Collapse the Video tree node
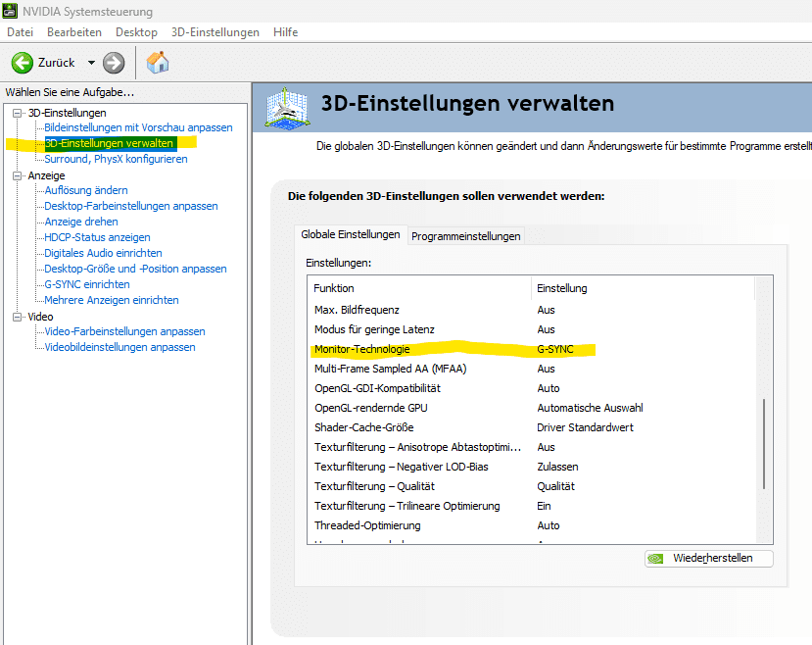 [18, 317]
